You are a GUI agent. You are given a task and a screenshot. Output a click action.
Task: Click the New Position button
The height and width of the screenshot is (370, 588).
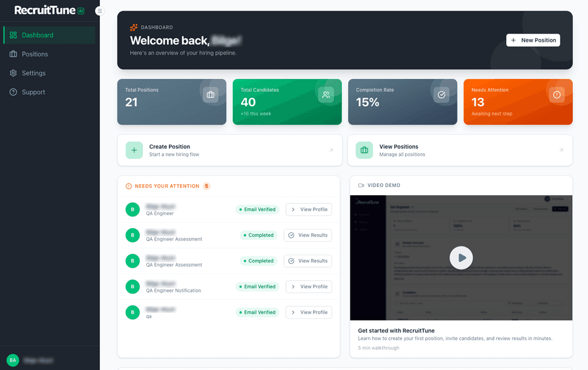pyautogui.click(x=533, y=40)
